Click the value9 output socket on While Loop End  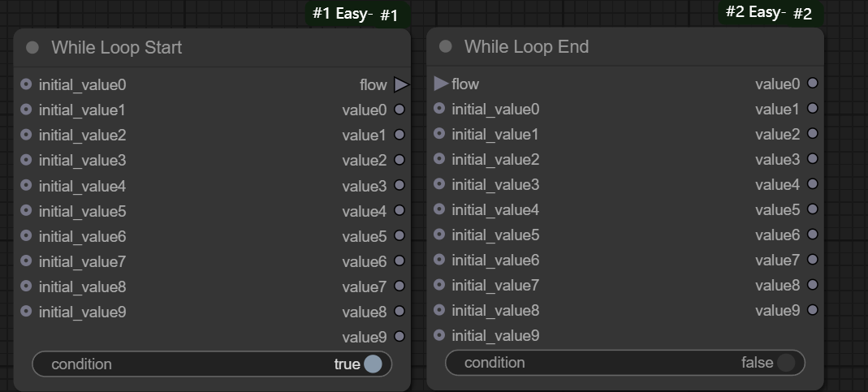pos(812,310)
